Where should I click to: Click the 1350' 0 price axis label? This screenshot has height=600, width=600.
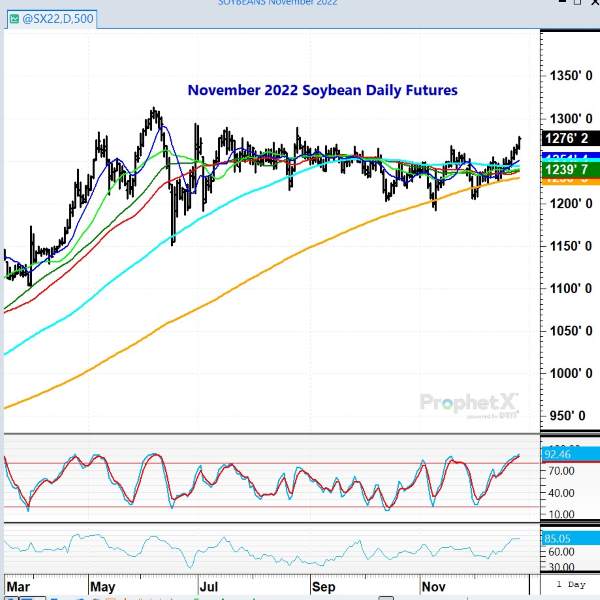coord(571,76)
